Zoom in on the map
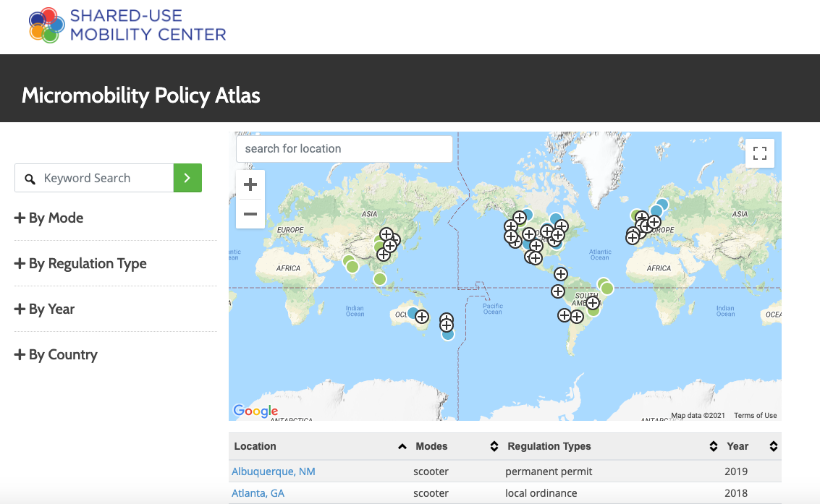The width and height of the screenshot is (820, 504). [x=250, y=184]
